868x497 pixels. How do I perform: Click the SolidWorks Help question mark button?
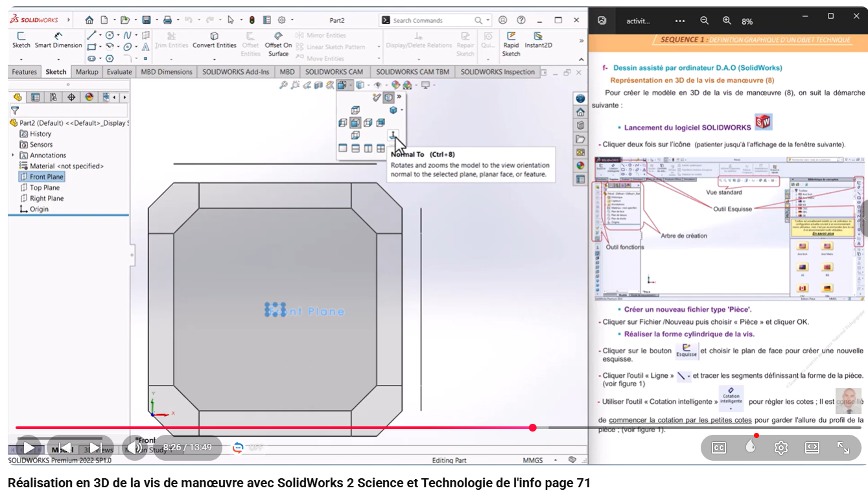point(521,20)
